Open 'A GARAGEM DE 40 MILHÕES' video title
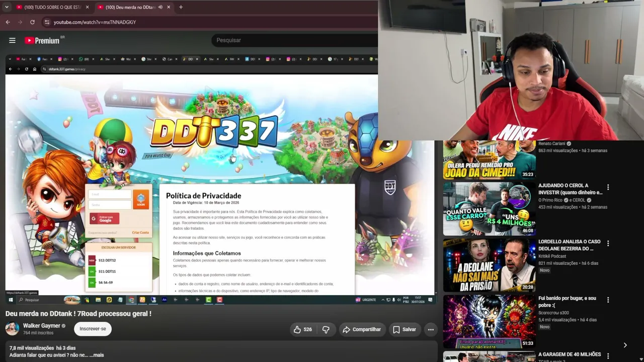This screenshot has height=362, width=644. click(570, 354)
